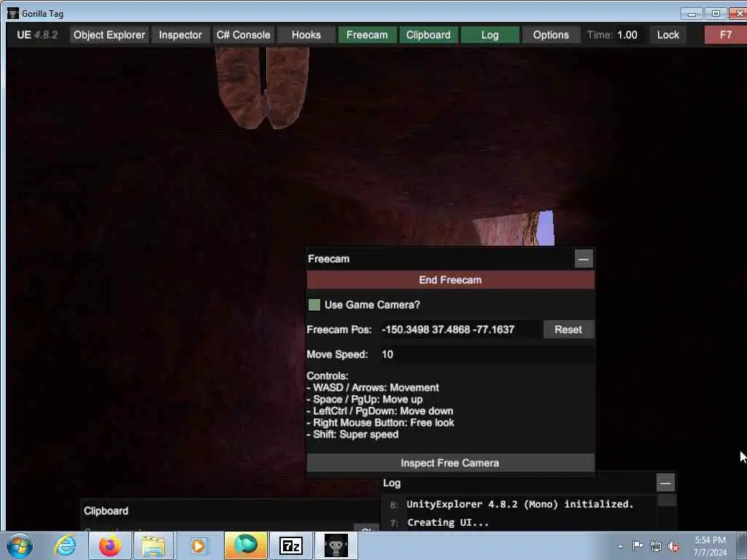
Task: Open Action Center flag icon
Action: click(638, 546)
